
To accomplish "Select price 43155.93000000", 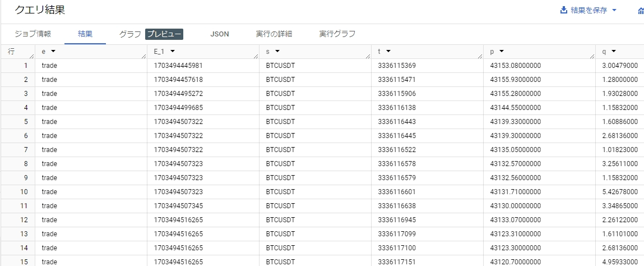I will click(x=516, y=79).
